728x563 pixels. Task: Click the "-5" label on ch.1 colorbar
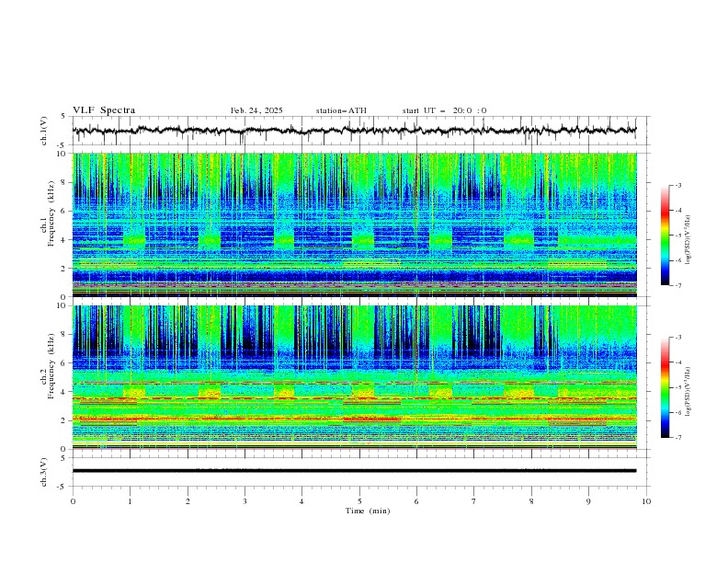pyautogui.click(x=678, y=236)
